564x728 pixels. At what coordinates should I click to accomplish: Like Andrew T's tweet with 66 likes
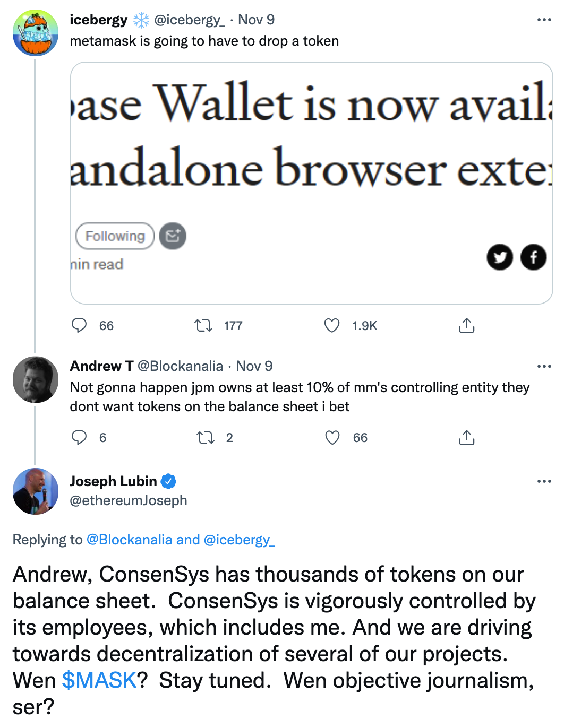pyautogui.click(x=332, y=437)
